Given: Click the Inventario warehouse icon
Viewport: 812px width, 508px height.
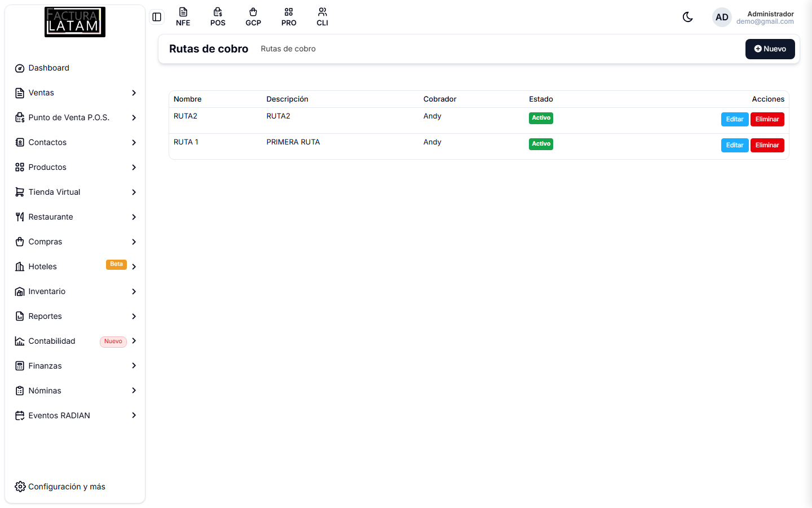Looking at the screenshot, I should coord(20,292).
